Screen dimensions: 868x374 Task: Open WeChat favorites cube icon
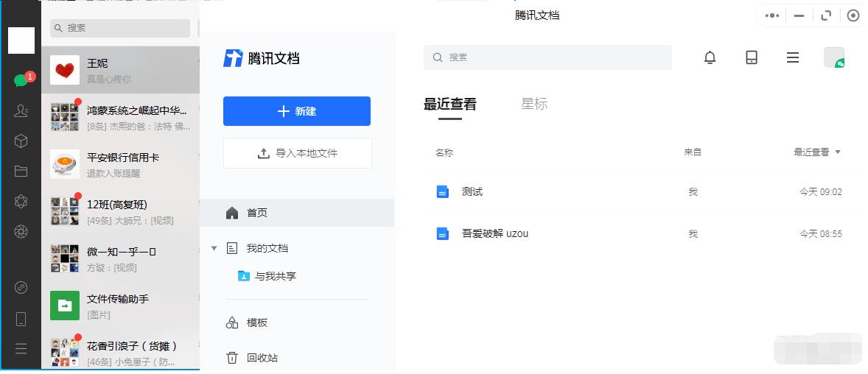coord(21,141)
